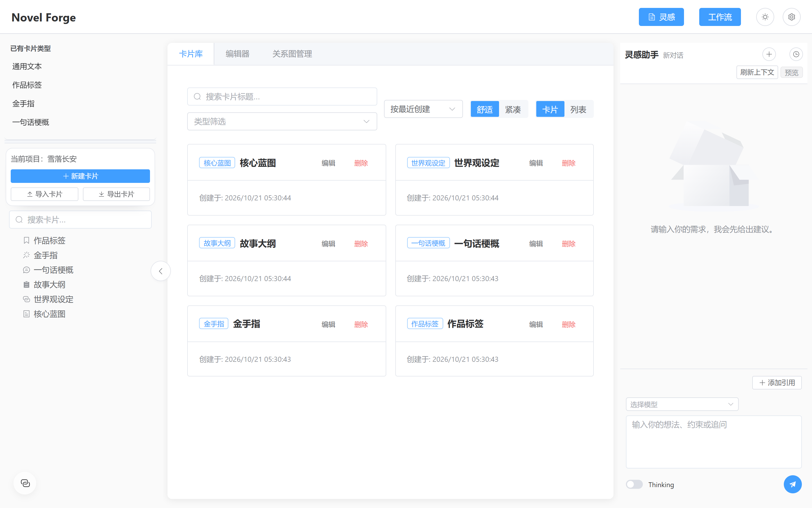
Task: Delete the 核心蓝图 card
Action: click(361, 163)
